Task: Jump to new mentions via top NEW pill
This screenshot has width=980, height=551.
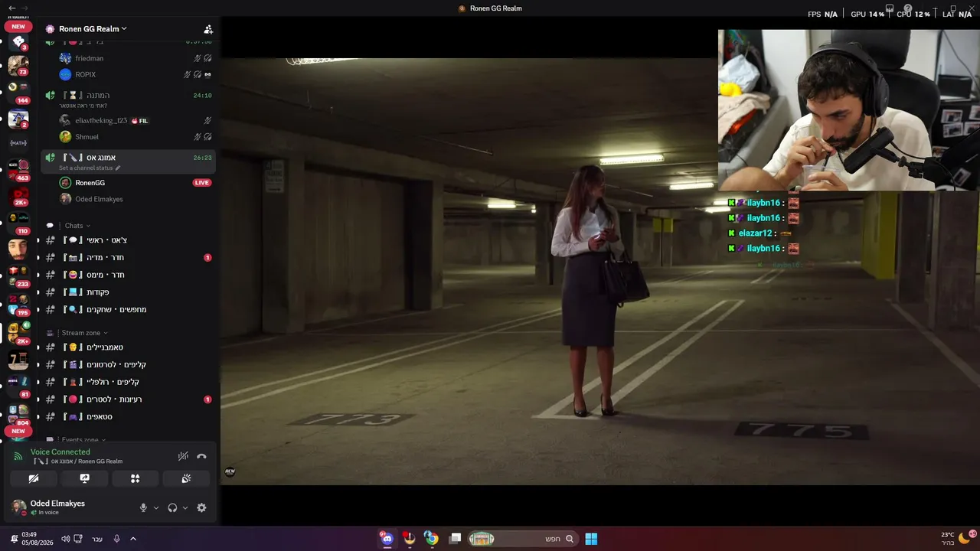Action: (x=18, y=27)
